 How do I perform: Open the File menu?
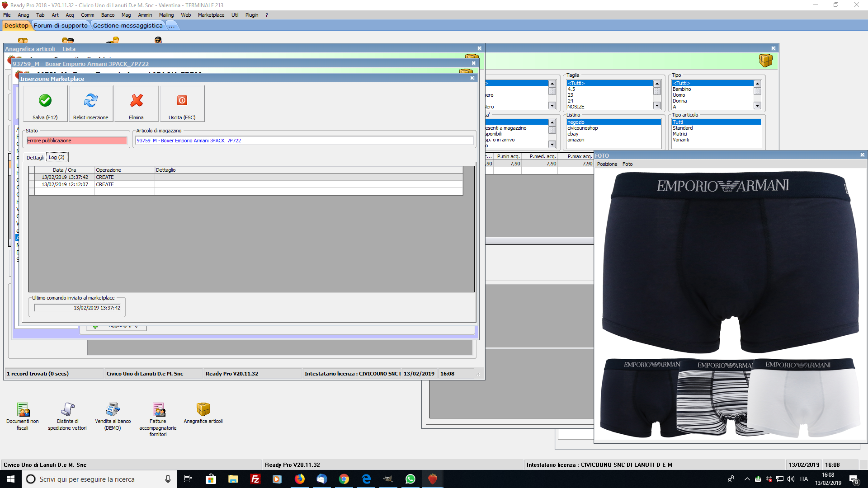[7, 15]
